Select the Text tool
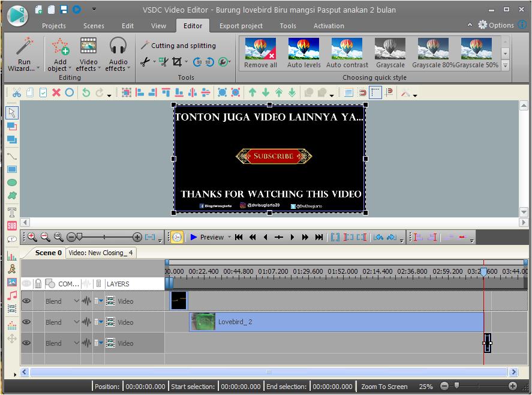This screenshot has width=532, height=395. [12, 213]
